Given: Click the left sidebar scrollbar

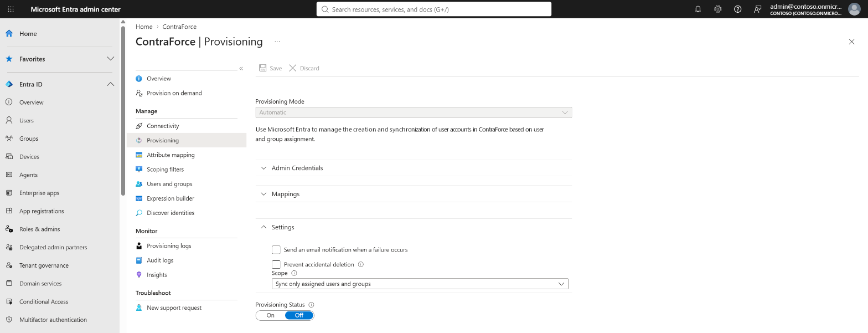Looking at the screenshot, I should pos(123,110).
